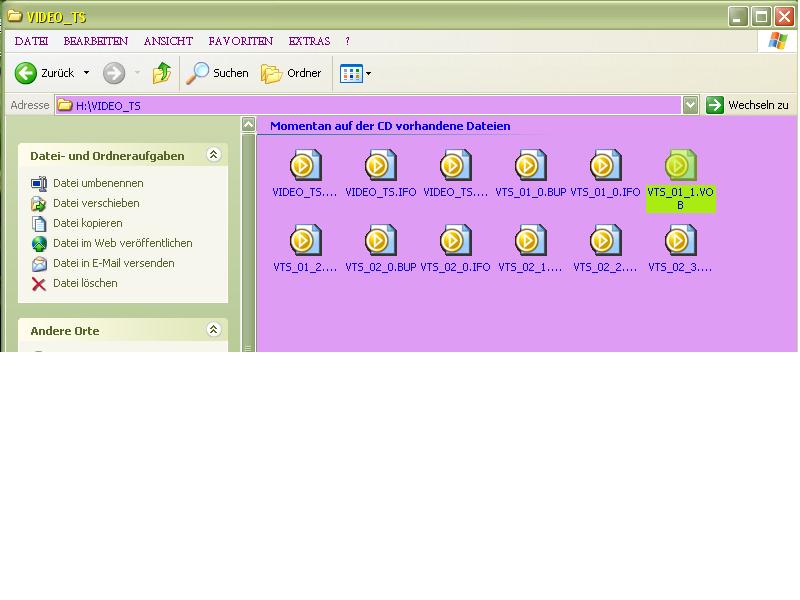Click the group header Momentan auf der CD vorhandene Dateien
This screenshot has height=600, width=800.
point(390,126)
